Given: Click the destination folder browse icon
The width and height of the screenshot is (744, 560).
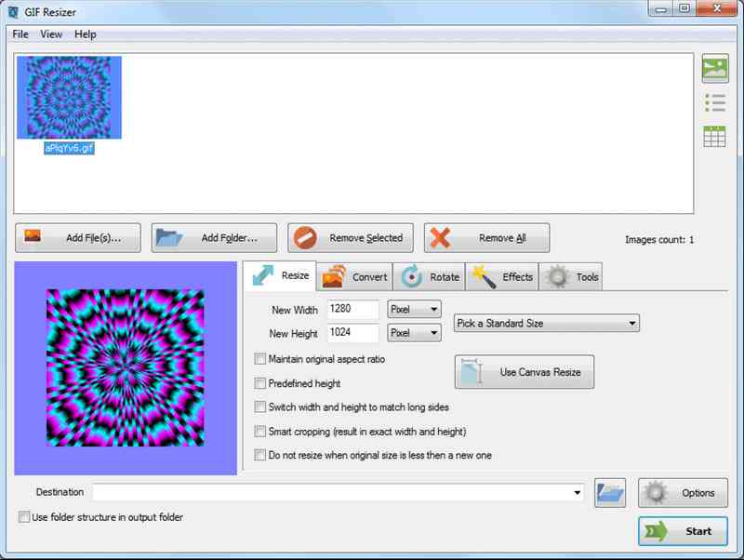Looking at the screenshot, I should coord(611,493).
